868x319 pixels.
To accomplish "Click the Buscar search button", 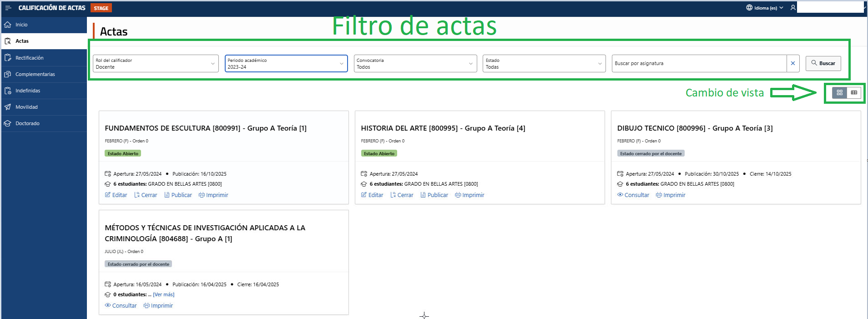I will [x=823, y=63].
